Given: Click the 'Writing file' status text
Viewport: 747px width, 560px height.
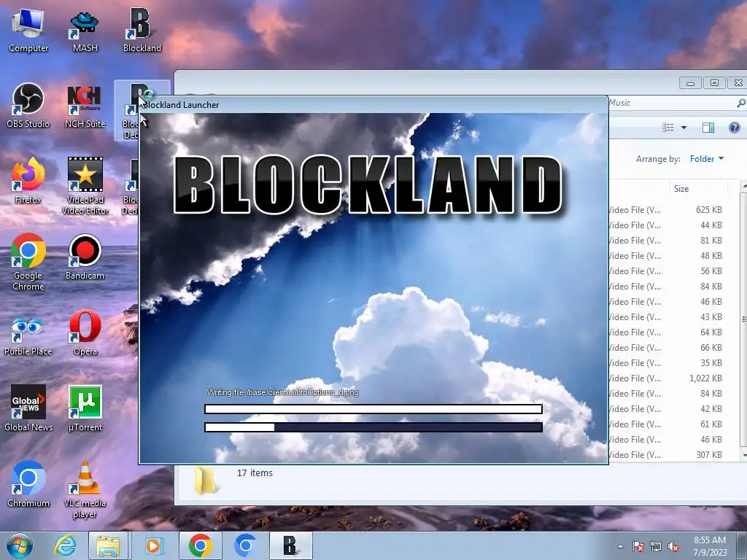Looking at the screenshot, I should pos(283,392).
